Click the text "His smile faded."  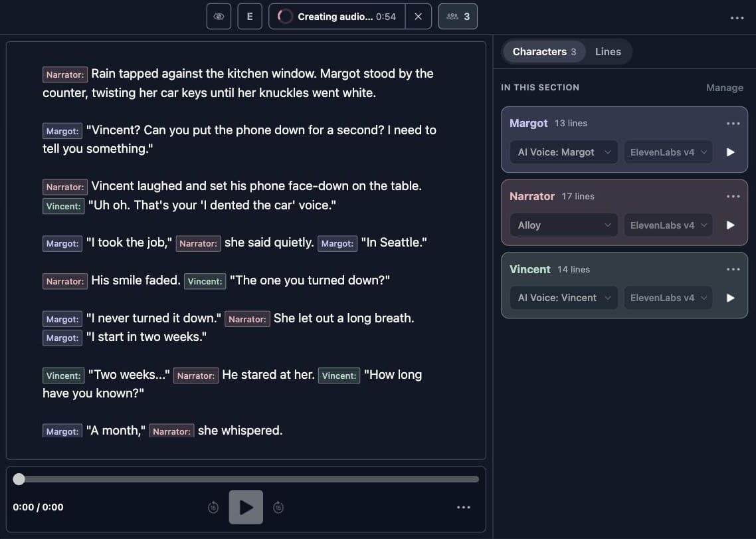pyautogui.click(x=136, y=280)
